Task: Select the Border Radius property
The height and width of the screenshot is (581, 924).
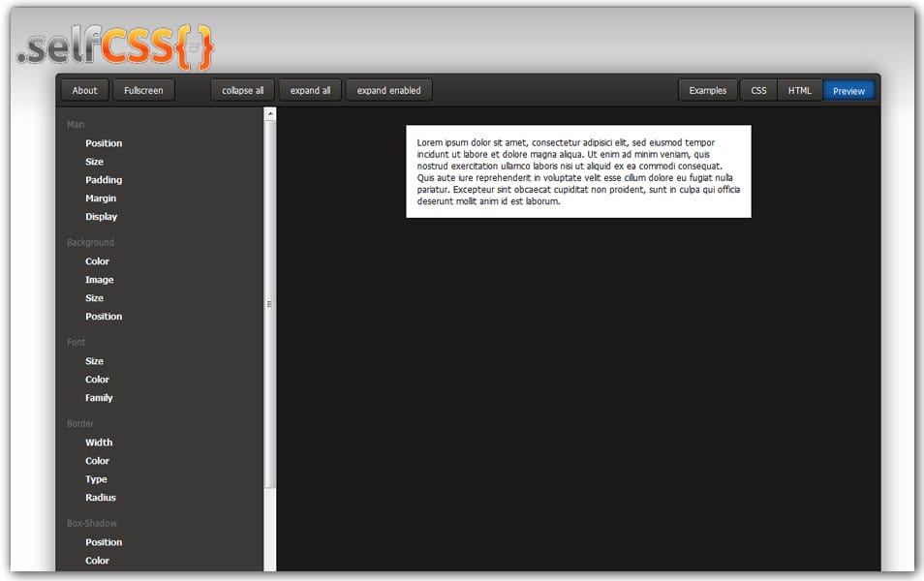Action: (x=102, y=497)
